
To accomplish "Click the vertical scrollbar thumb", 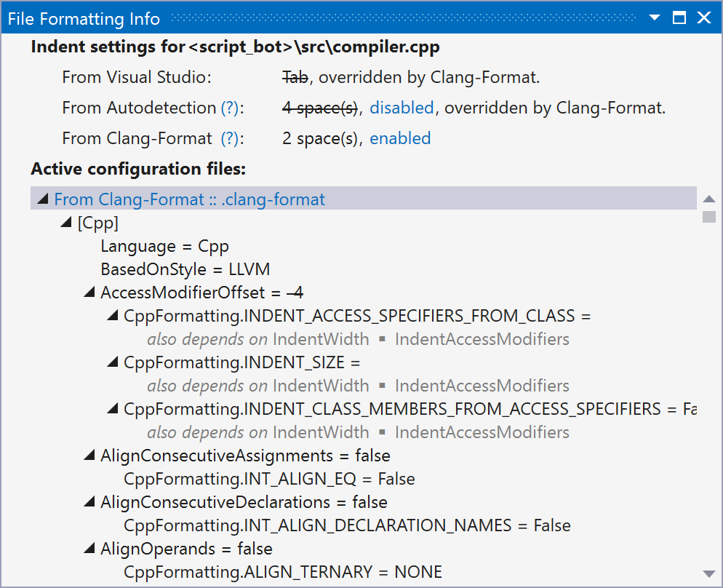I will [708, 216].
